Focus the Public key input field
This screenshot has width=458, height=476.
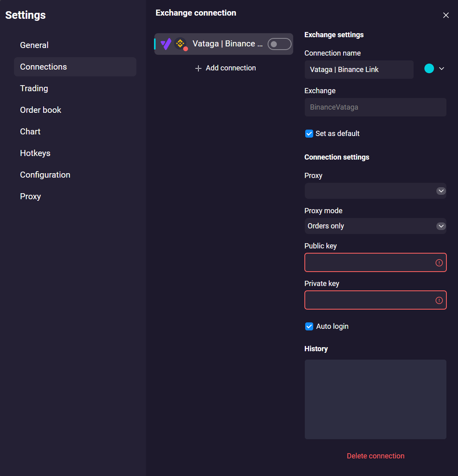click(x=376, y=262)
